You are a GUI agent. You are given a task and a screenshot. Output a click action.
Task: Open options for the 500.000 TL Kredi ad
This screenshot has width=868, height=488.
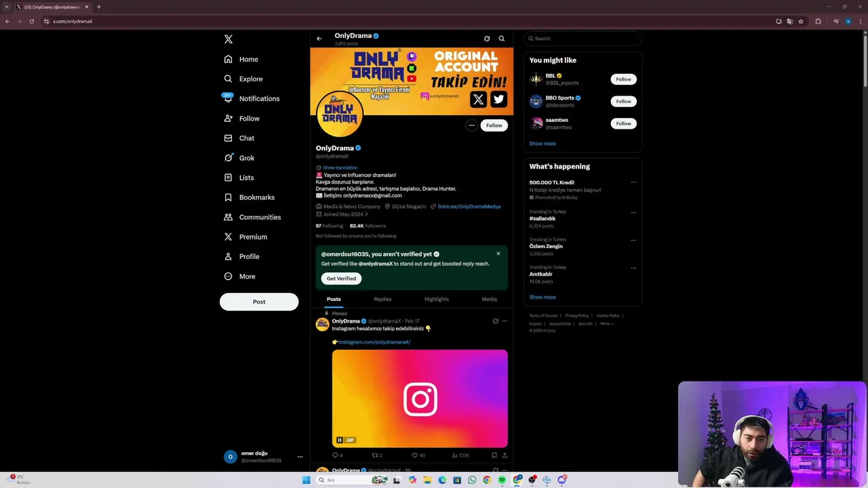click(633, 182)
